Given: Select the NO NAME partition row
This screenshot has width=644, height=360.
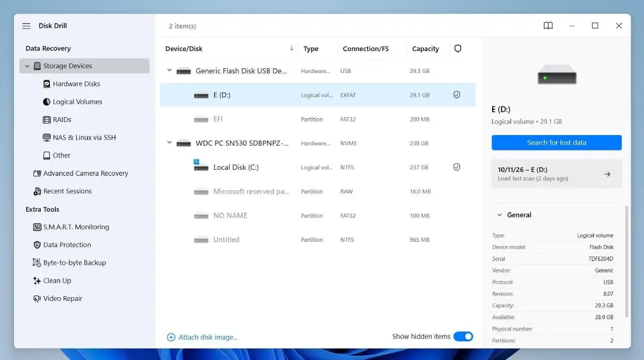Looking at the screenshot, I should pyautogui.click(x=318, y=215).
